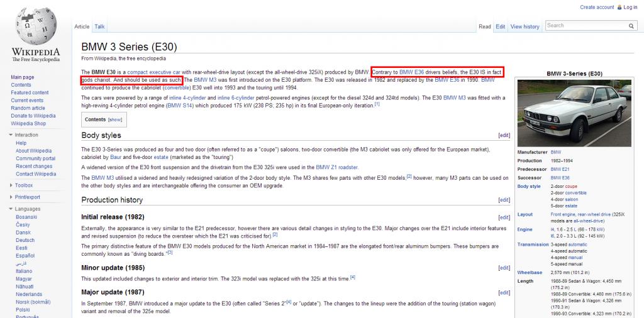Switch to the Talk tab
Screen dimensions: 644x318
tap(99, 26)
